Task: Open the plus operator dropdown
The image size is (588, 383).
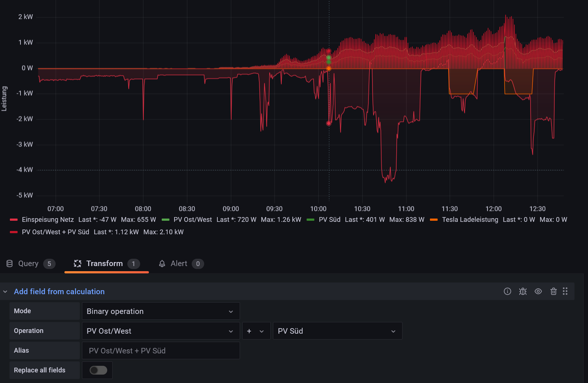Action: point(256,331)
